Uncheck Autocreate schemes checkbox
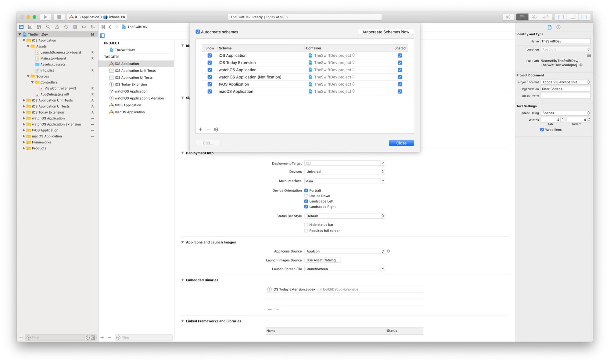The height and width of the screenshot is (364, 610). [198, 32]
